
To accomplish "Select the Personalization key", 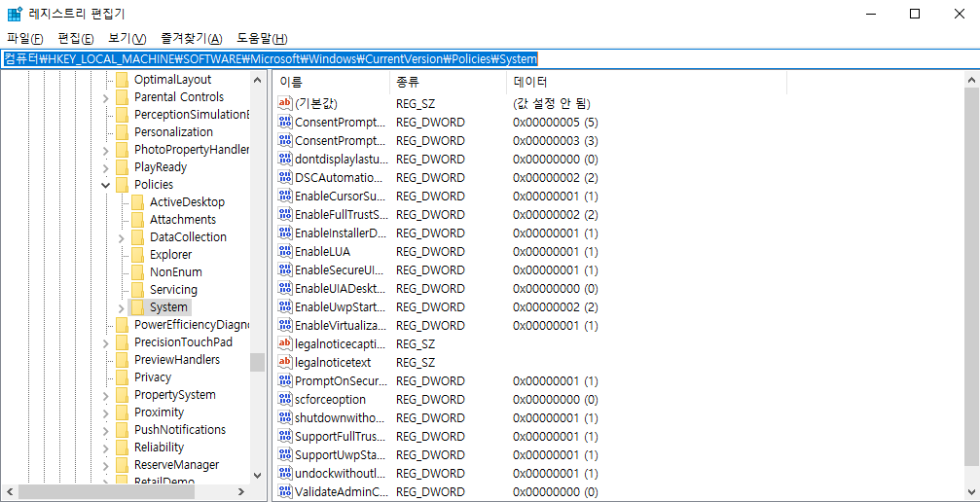I will pos(173,132).
